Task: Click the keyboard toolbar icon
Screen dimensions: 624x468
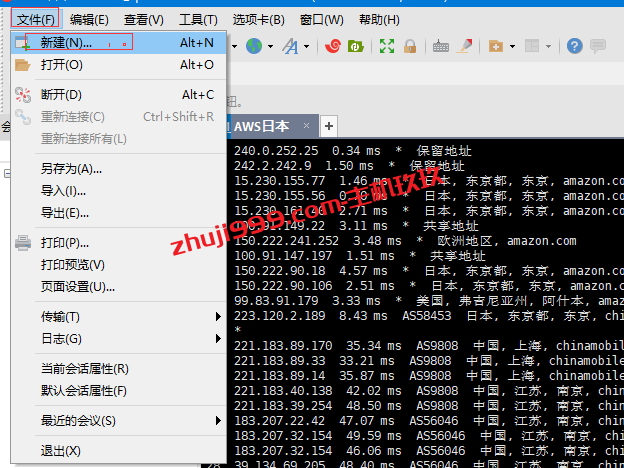Action: [x=441, y=47]
